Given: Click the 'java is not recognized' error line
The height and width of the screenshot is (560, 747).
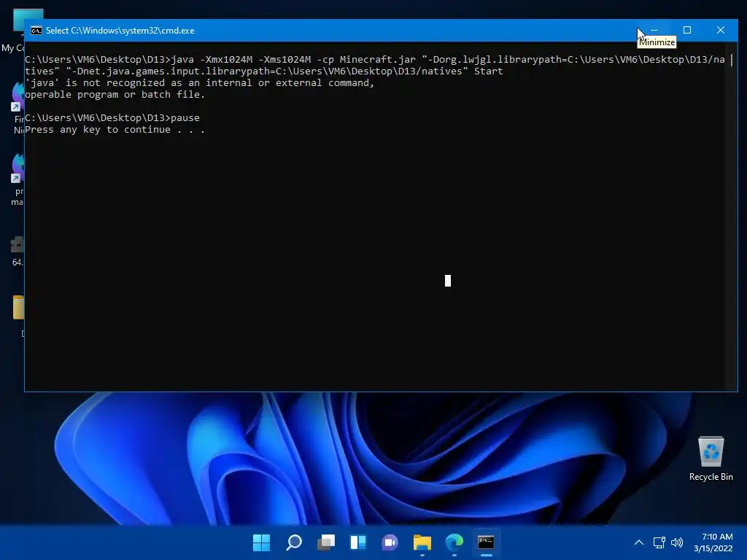Looking at the screenshot, I should point(200,83).
